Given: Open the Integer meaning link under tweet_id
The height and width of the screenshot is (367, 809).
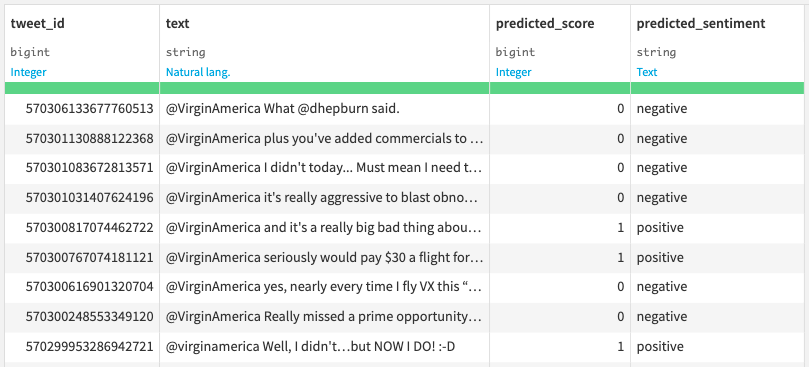Looking at the screenshot, I should (x=28, y=72).
